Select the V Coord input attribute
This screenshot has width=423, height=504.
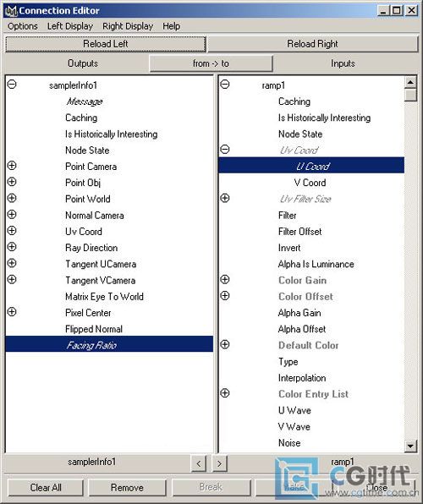tap(310, 183)
